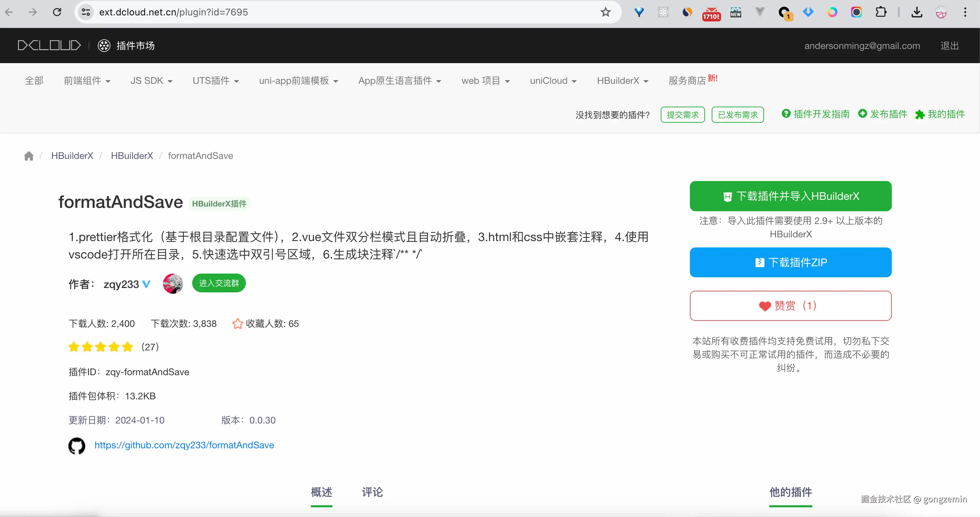Open the browser extensions puzzle icon
The image size is (980, 517).
[x=881, y=12]
